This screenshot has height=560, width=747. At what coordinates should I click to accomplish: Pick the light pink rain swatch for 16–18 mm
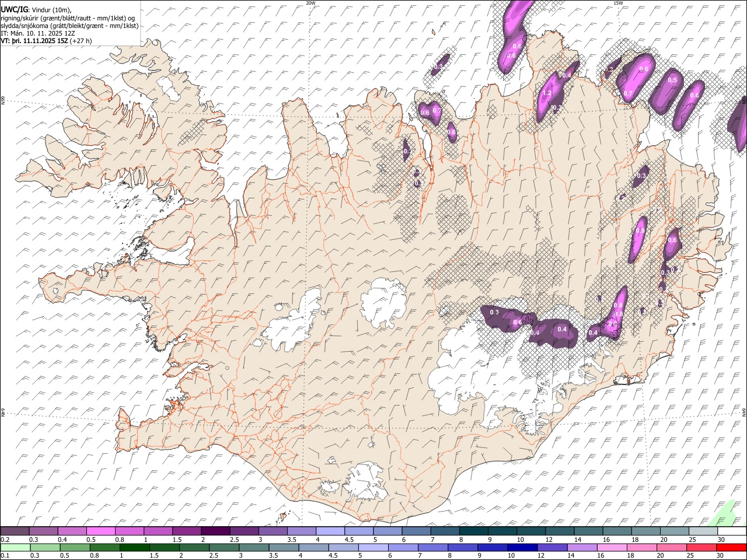(611, 547)
